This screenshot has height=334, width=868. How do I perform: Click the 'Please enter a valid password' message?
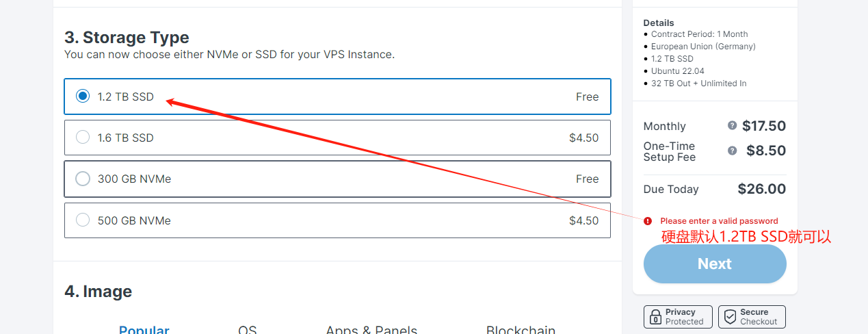tap(719, 221)
